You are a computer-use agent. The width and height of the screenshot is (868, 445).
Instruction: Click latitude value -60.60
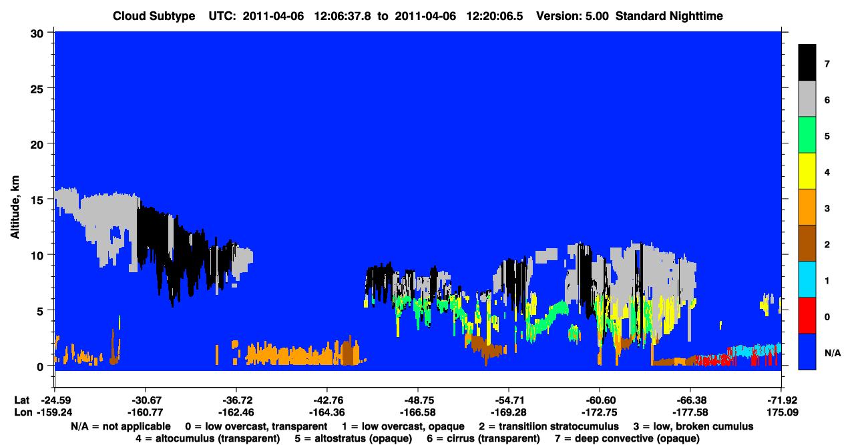tap(600, 400)
